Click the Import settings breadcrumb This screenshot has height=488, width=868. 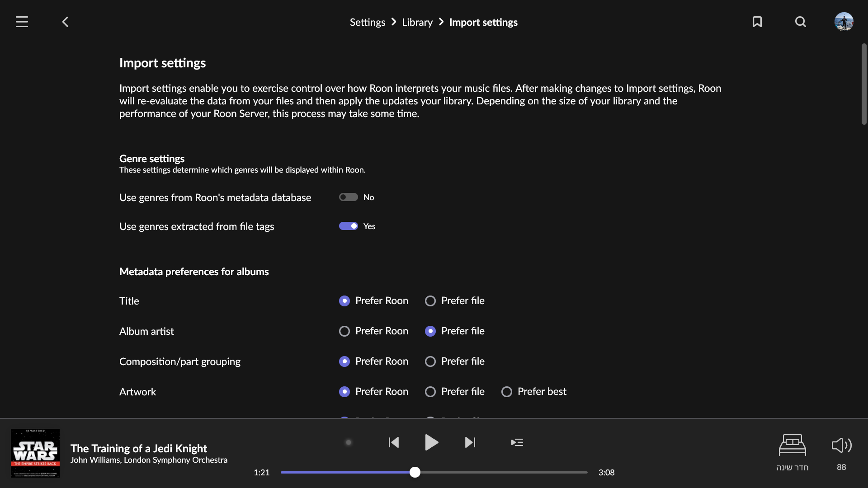coord(483,22)
